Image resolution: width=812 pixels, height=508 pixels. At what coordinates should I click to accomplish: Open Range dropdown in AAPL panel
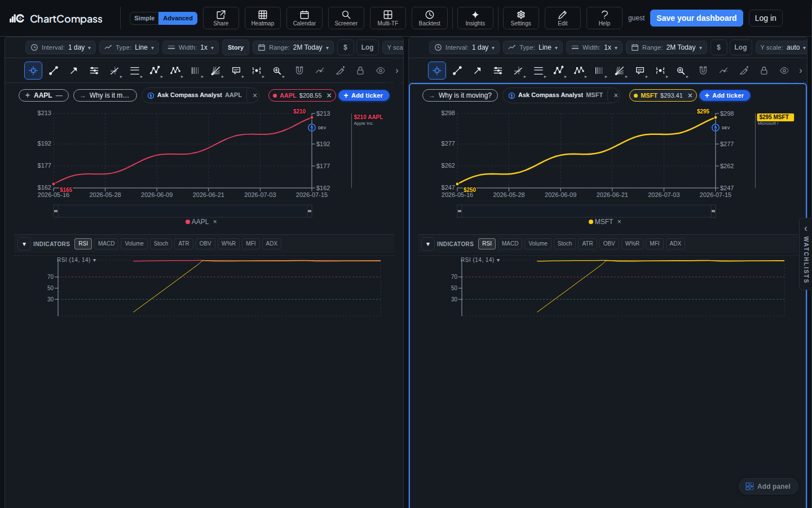[293, 47]
